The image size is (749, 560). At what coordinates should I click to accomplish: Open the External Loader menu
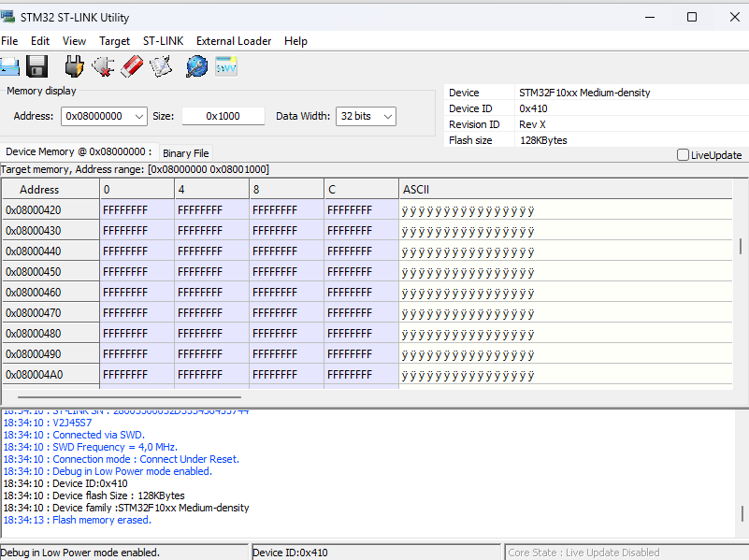pyautogui.click(x=234, y=41)
